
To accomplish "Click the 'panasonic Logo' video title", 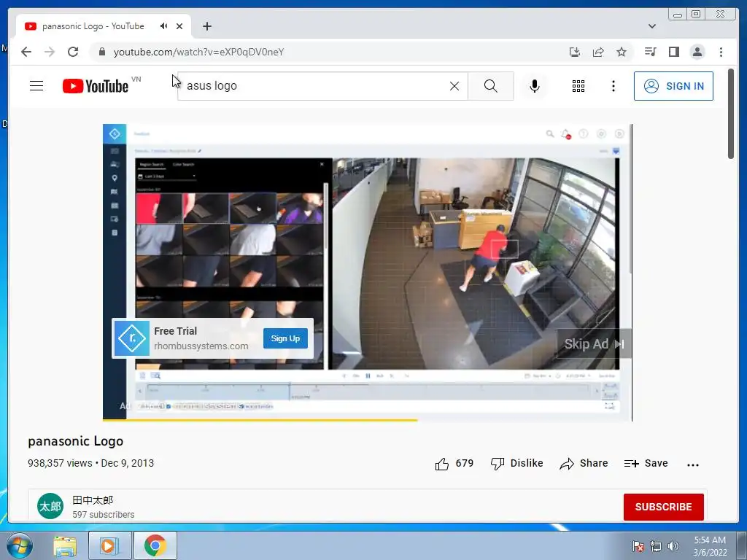I will click(x=75, y=441).
